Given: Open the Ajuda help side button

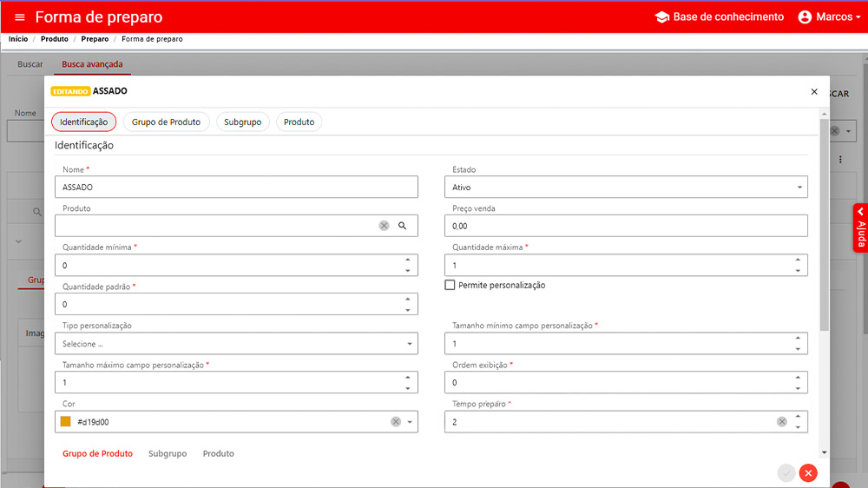Looking at the screenshot, I should (860, 228).
